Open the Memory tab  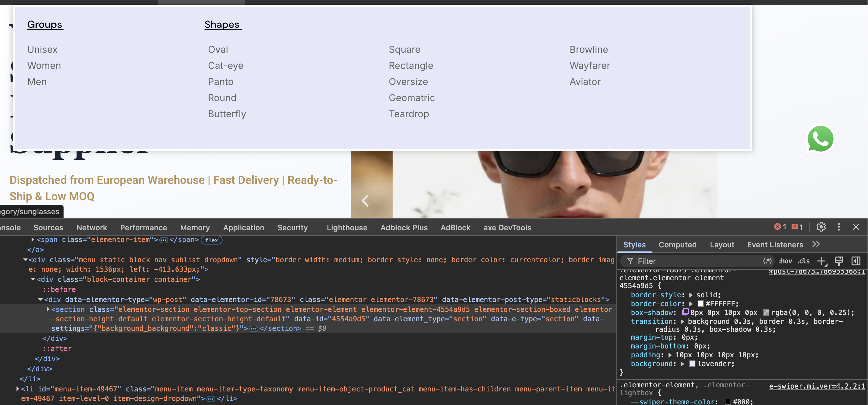click(195, 227)
